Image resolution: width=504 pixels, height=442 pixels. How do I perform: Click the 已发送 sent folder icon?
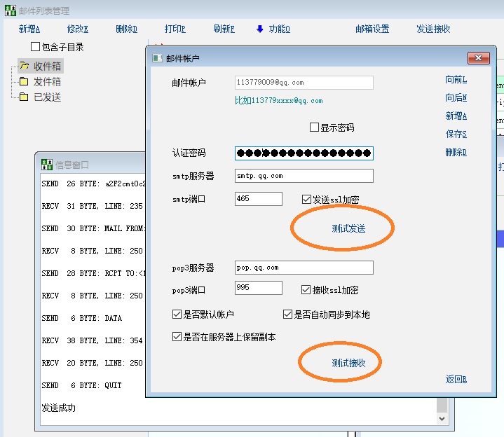[24, 97]
